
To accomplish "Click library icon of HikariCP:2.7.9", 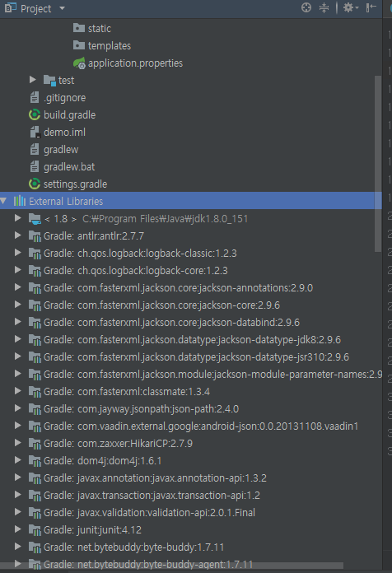I will tap(35, 444).
